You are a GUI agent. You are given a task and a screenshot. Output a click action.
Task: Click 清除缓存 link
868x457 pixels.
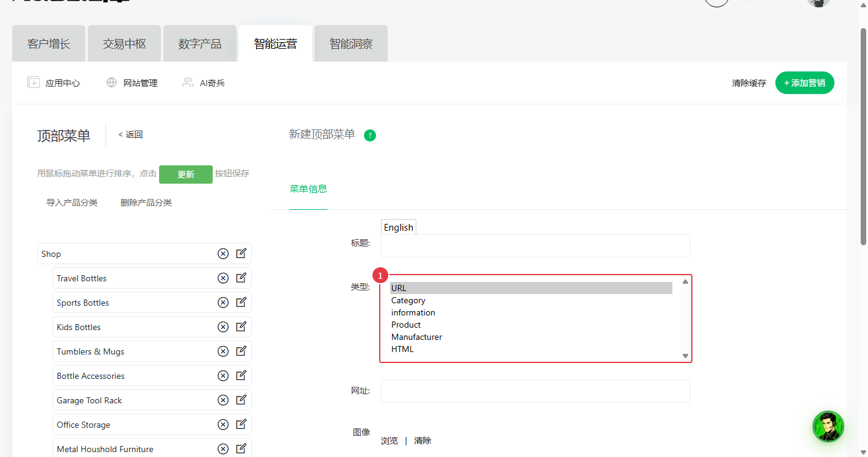pyautogui.click(x=749, y=83)
